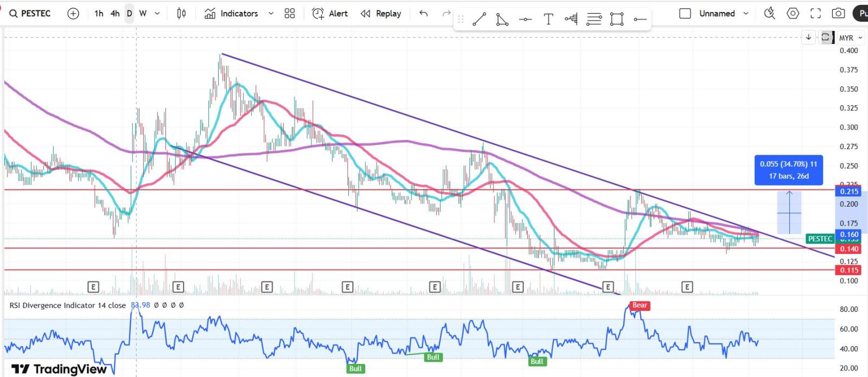Click the RSI Divergence Indicator title
Viewport: 868px width, 377px height.
coord(67,305)
